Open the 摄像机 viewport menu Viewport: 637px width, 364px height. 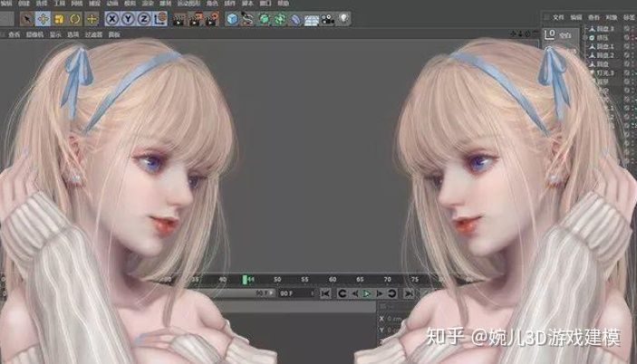click(x=34, y=35)
